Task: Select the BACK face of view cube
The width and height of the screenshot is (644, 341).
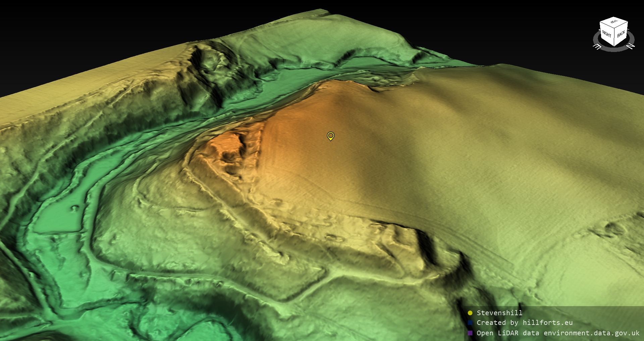Action: click(621, 34)
